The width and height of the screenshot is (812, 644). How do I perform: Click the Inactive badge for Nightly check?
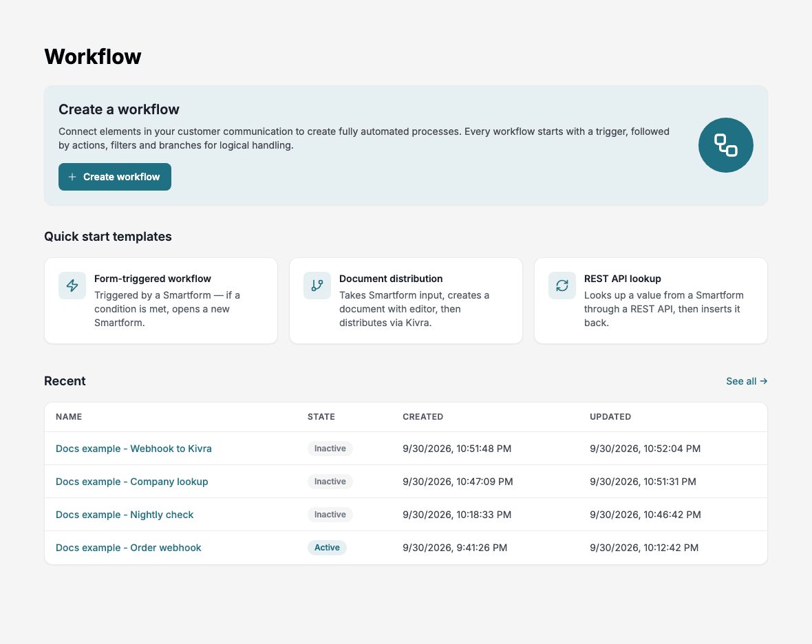click(330, 515)
